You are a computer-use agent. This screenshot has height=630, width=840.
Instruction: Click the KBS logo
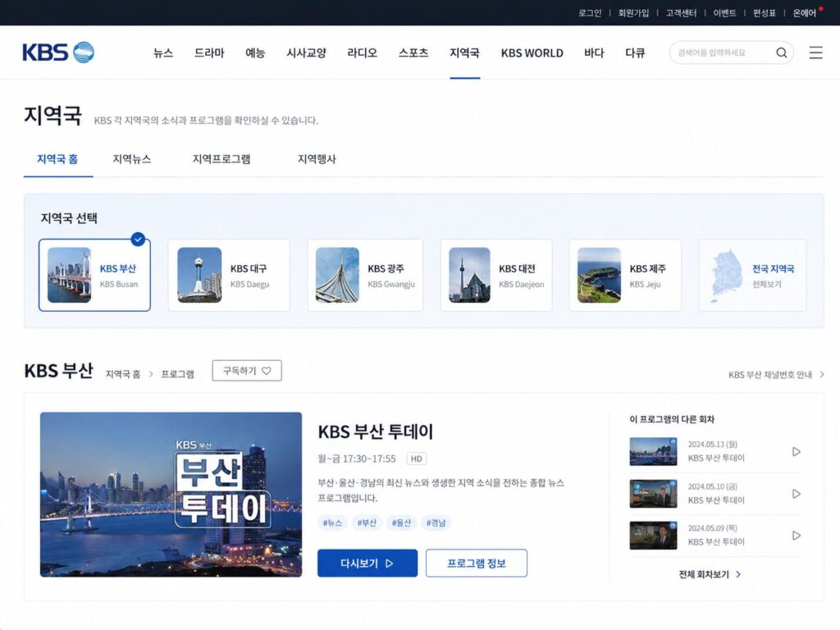(58, 52)
